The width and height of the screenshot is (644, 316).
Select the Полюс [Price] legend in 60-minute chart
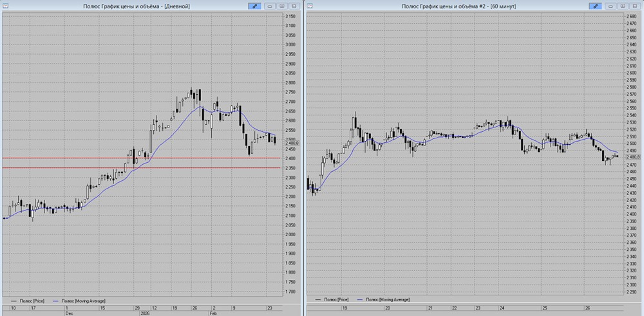coord(330,300)
